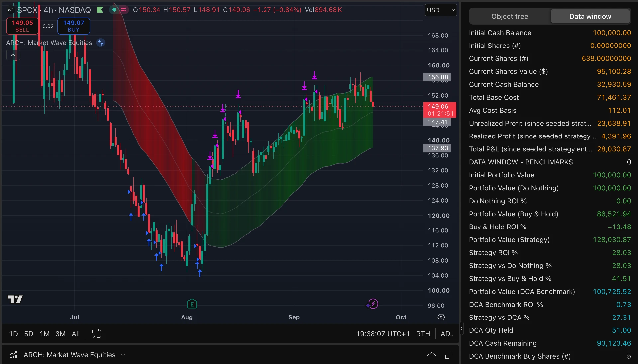Maximize the ARCH indicator pane

(449, 355)
